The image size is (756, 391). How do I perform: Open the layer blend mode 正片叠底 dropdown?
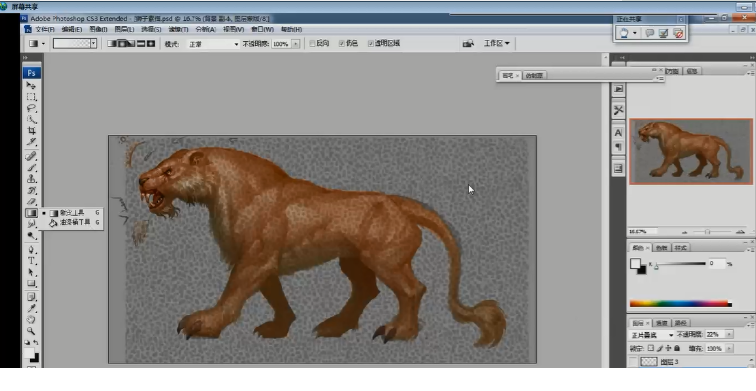point(652,335)
